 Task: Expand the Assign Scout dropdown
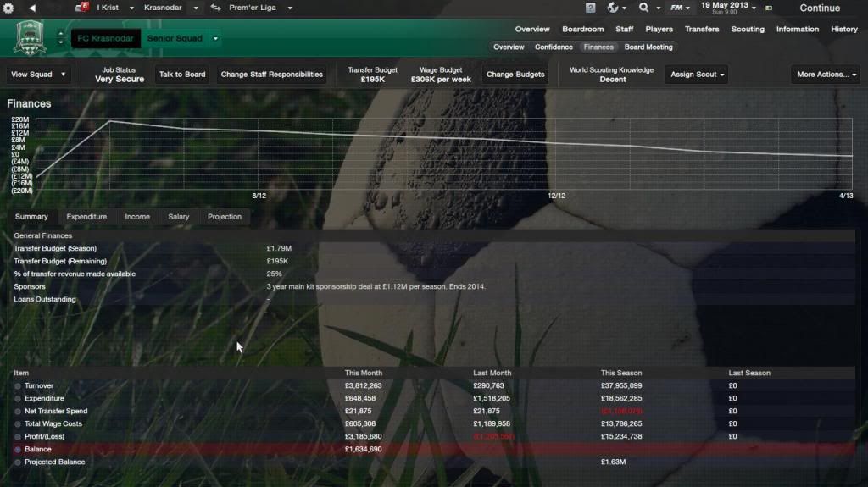(x=698, y=75)
